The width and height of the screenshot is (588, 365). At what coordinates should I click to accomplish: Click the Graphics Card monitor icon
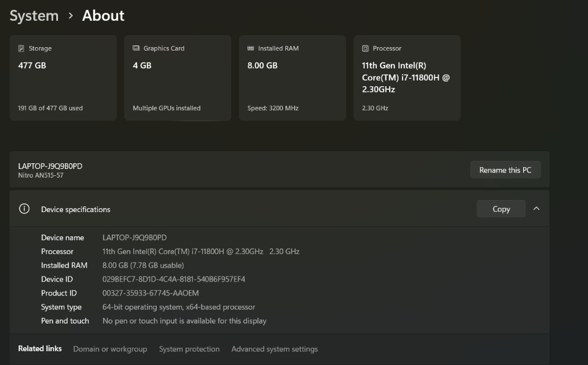[136, 49]
